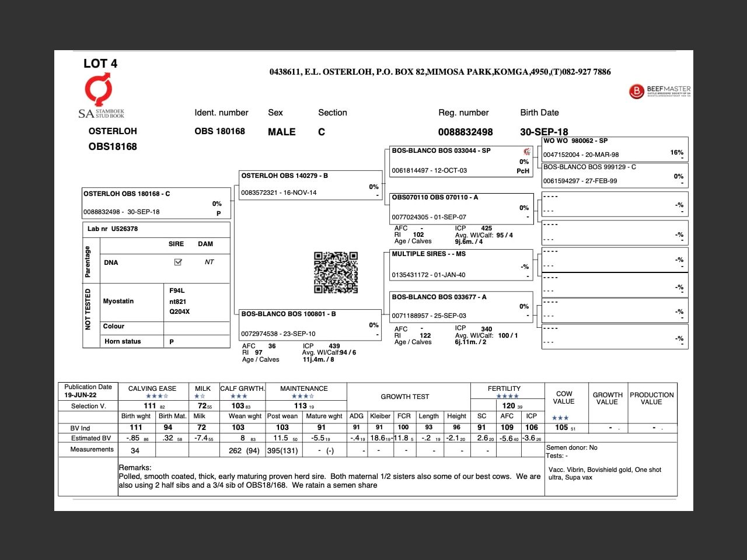This screenshot has height=560, width=747.
Task: Click the Publication Date 19-JUN-22 cell
Action: pyautogui.click(x=88, y=391)
